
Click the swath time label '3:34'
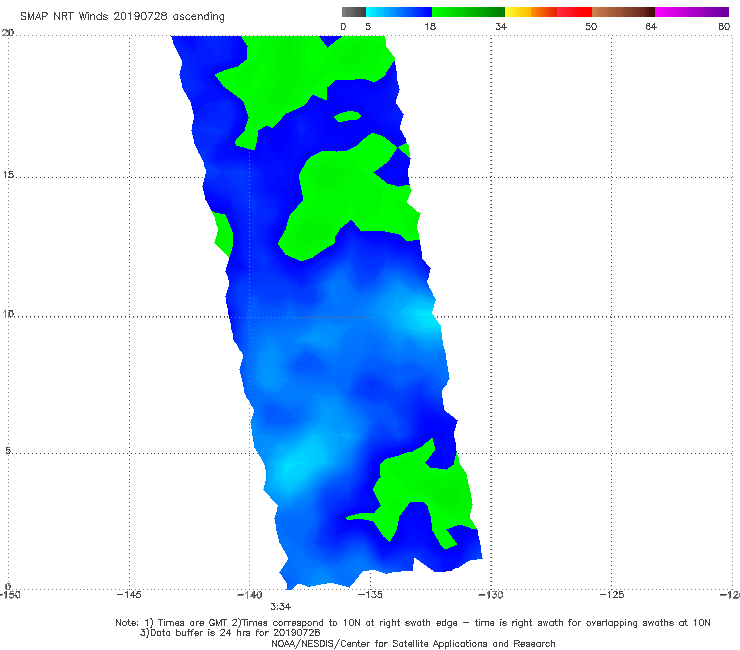(280, 607)
